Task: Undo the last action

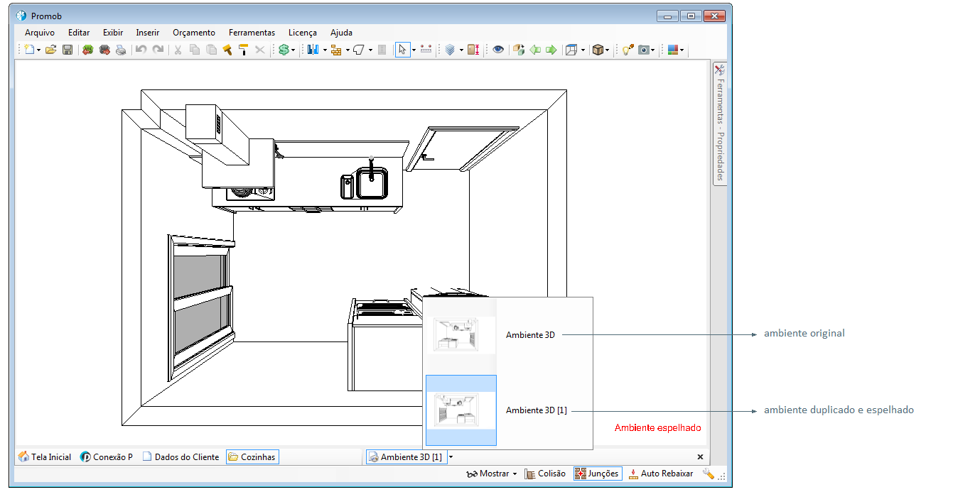Action: point(141,50)
